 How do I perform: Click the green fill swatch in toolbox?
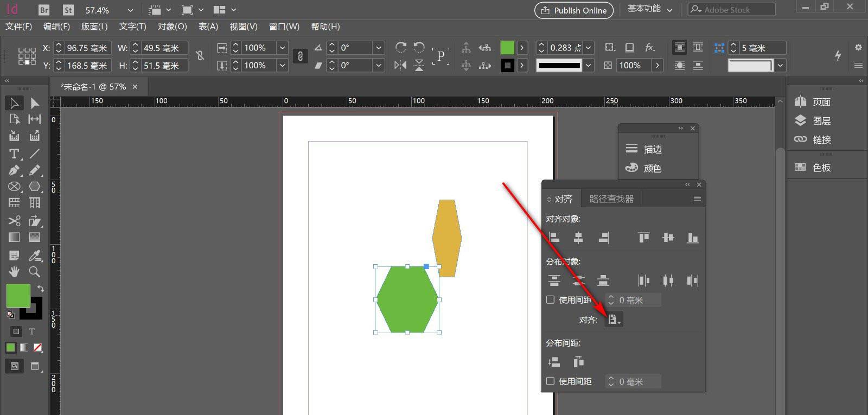tap(18, 296)
